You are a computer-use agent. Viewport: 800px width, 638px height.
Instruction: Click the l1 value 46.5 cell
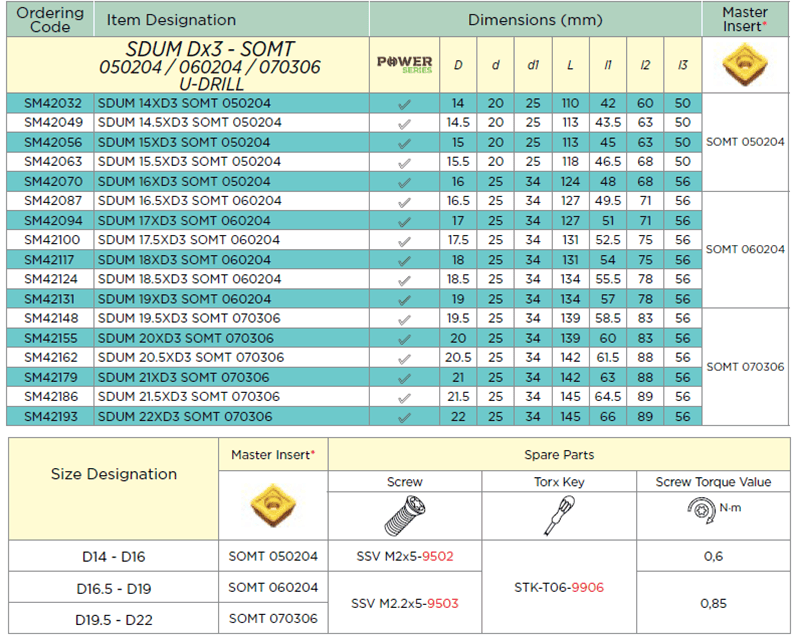pyautogui.click(x=608, y=162)
